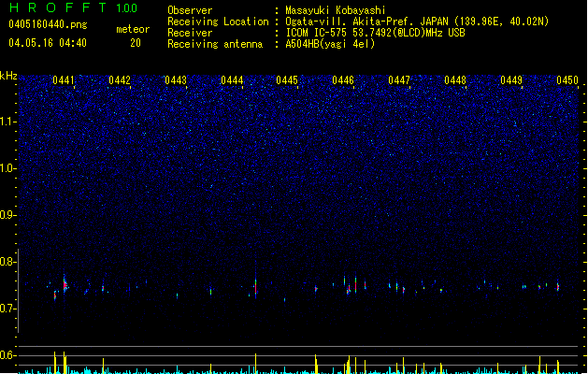This screenshot has width=588, height=374.
Task: Click the 0442 time marker
Action: [120, 80]
